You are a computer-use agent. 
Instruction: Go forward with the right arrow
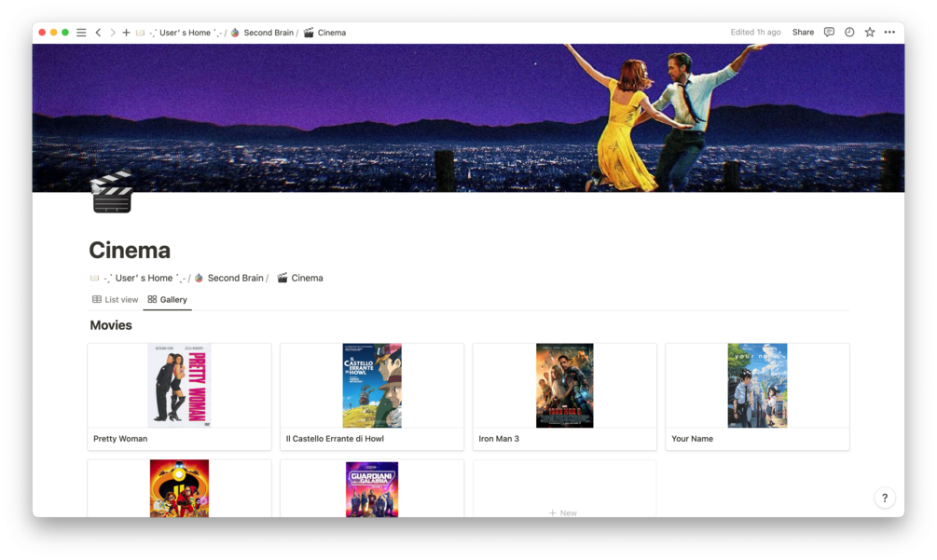(x=112, y=33)
